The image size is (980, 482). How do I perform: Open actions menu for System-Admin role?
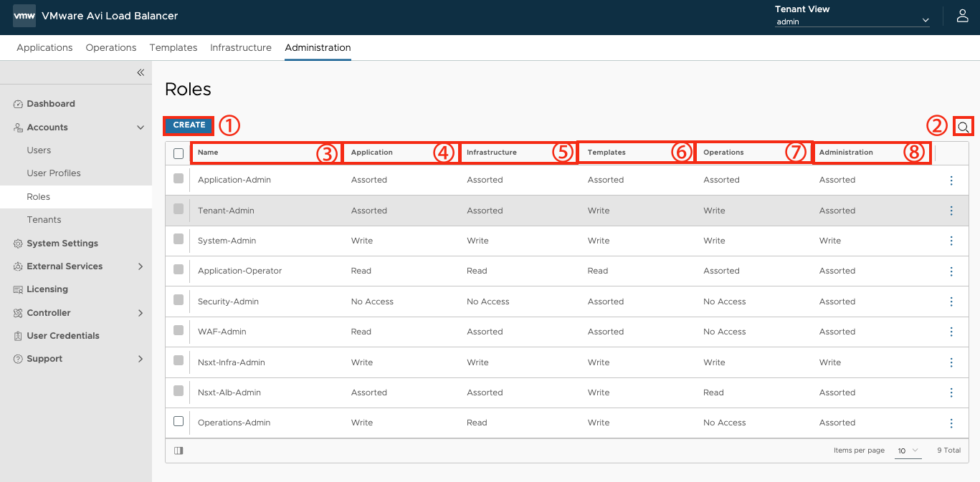point(951,241)
